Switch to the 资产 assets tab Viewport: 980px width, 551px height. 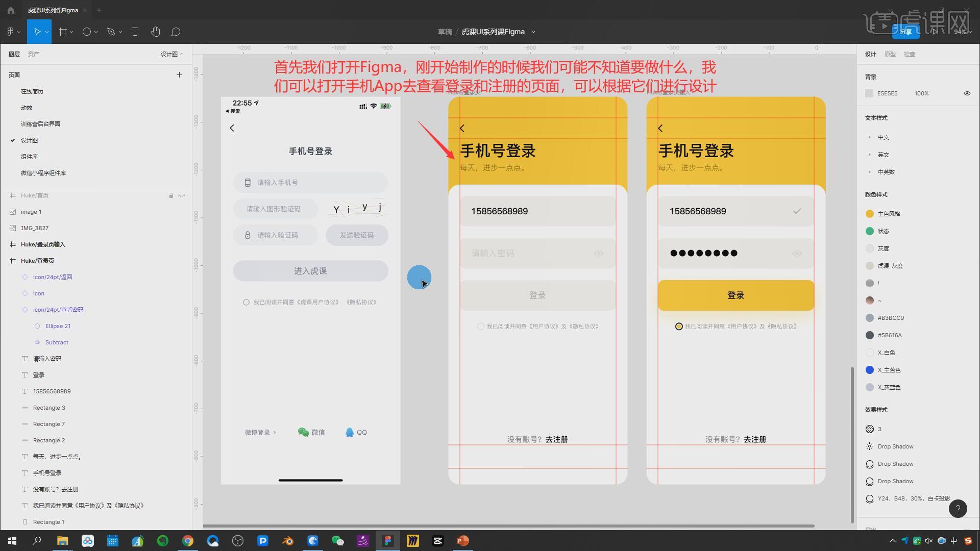pos(34,54)
